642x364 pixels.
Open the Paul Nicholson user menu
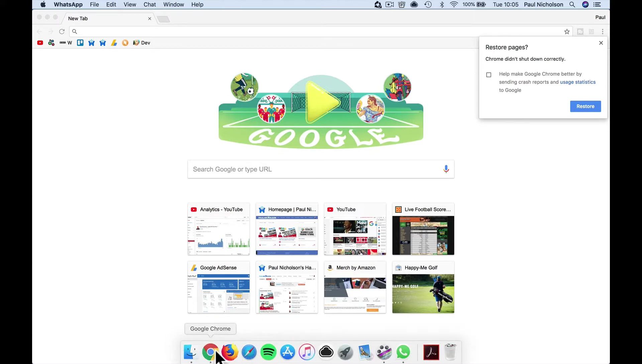tap(543, 4)
